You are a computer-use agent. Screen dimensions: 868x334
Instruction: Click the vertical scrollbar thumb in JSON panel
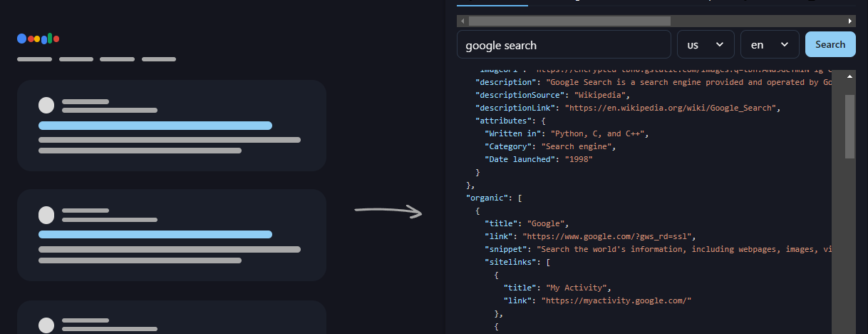(x=849, y=125)
